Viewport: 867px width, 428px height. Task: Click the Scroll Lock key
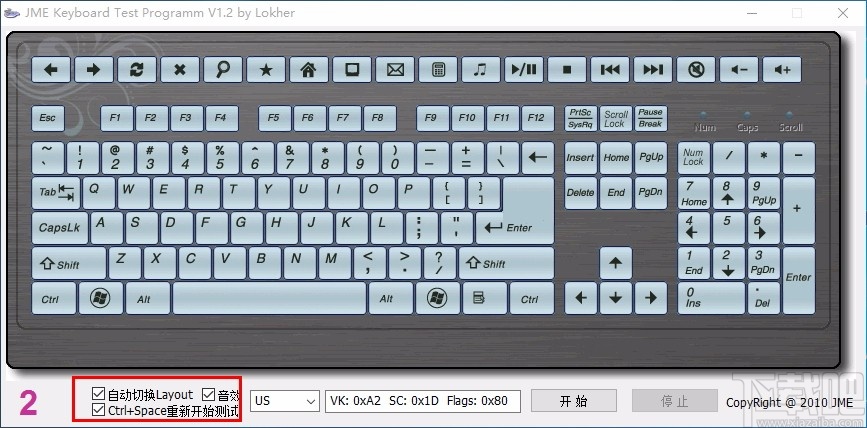click(615, 118)
